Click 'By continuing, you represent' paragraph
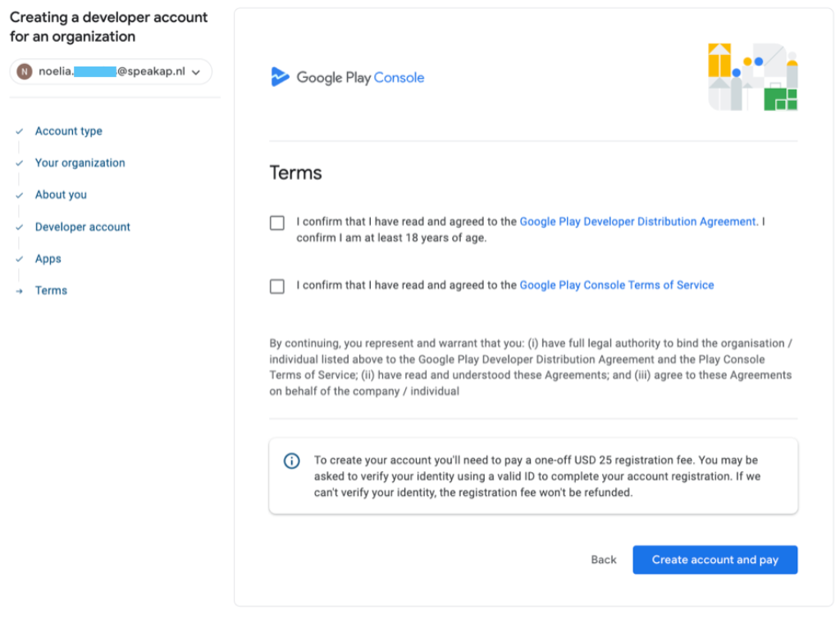Image resolution: width=840 pixels, height=619 pixels. point(531,367)
